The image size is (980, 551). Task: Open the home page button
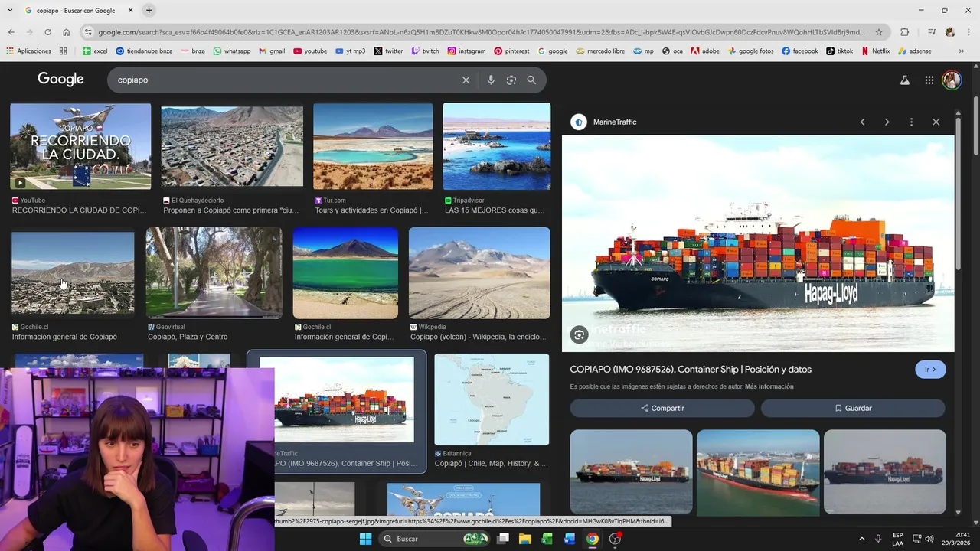(x=66, y=32)
